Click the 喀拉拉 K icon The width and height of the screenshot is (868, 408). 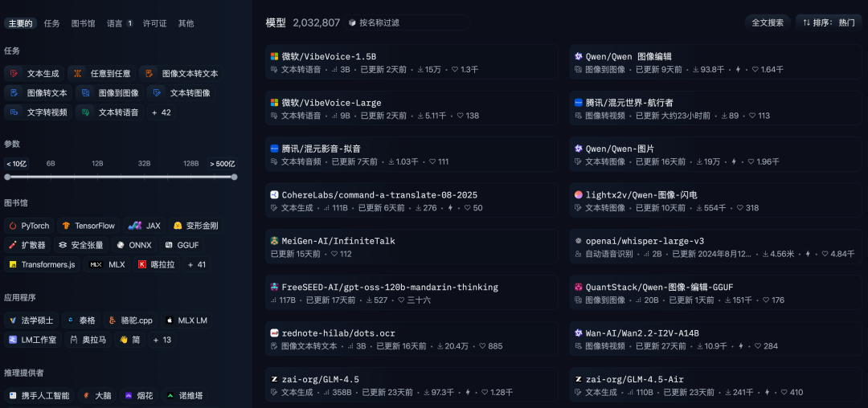[x=141, y=264]
